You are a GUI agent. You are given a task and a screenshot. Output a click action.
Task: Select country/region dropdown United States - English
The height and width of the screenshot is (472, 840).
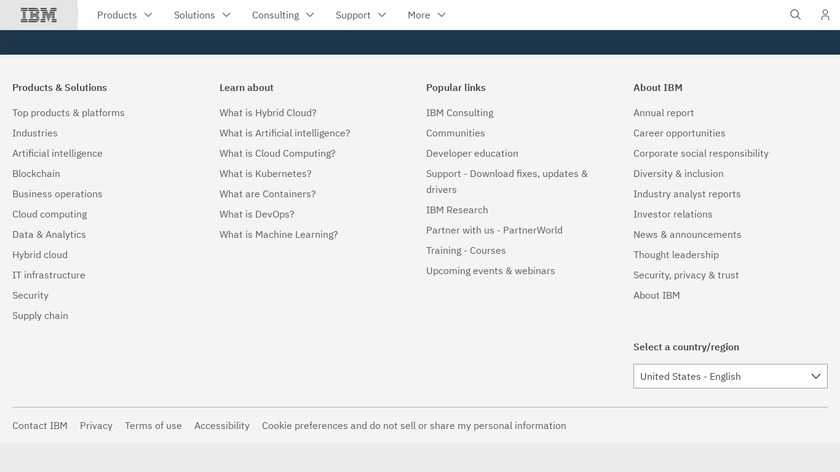coord(730,376)
